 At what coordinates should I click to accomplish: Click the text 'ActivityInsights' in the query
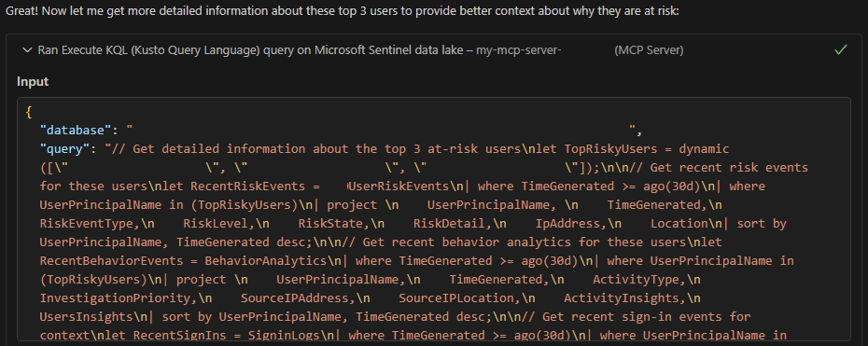coord(621,298)
